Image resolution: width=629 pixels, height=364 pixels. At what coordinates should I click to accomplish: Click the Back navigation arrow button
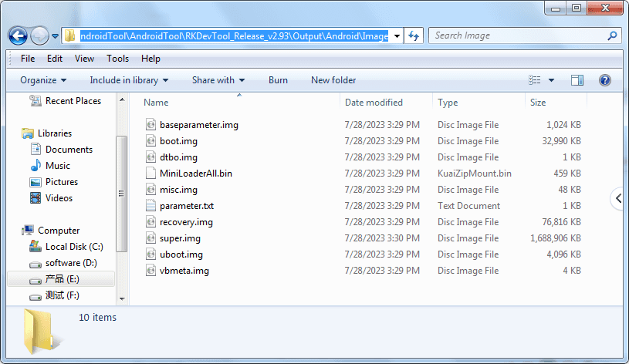pos(19,36)
